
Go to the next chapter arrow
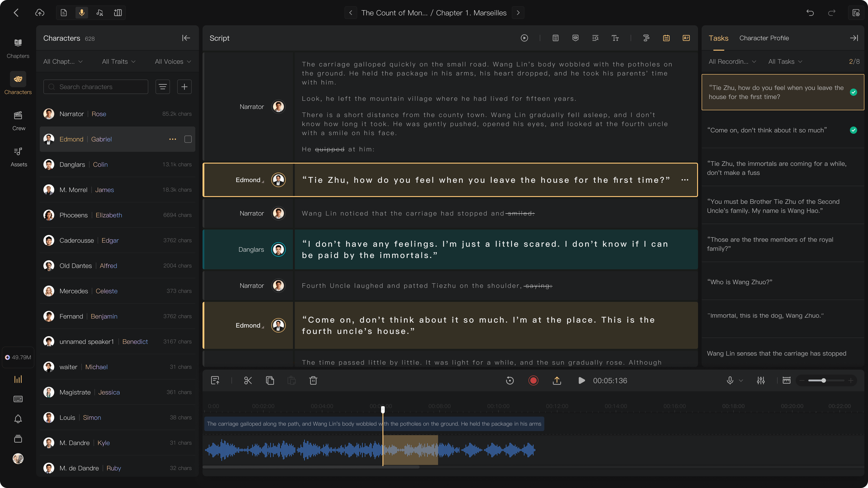518,13
